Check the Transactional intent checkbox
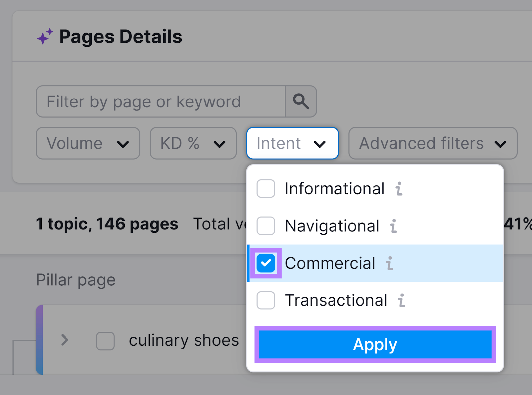 tap(265, 300)
